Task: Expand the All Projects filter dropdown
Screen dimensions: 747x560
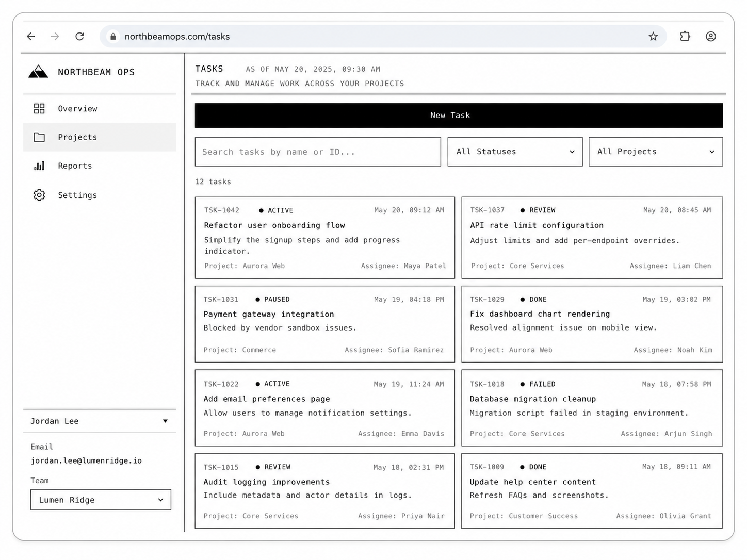Action: point(656,152)
